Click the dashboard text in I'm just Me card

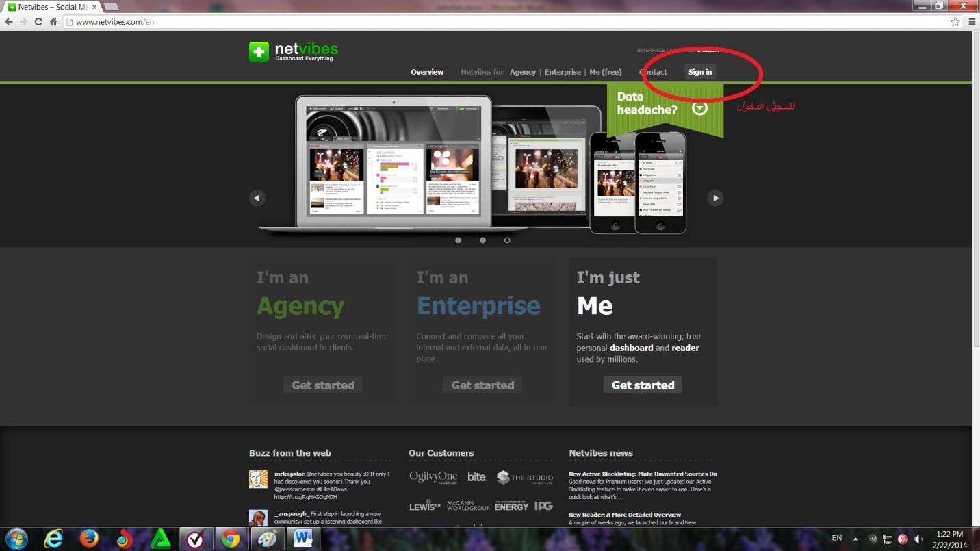click(x=632, y=348)
